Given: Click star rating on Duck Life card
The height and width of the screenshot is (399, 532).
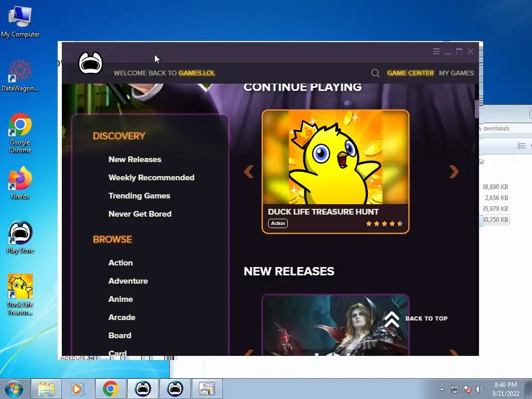Looking at the screenshot, I should [x=384, y=223].
